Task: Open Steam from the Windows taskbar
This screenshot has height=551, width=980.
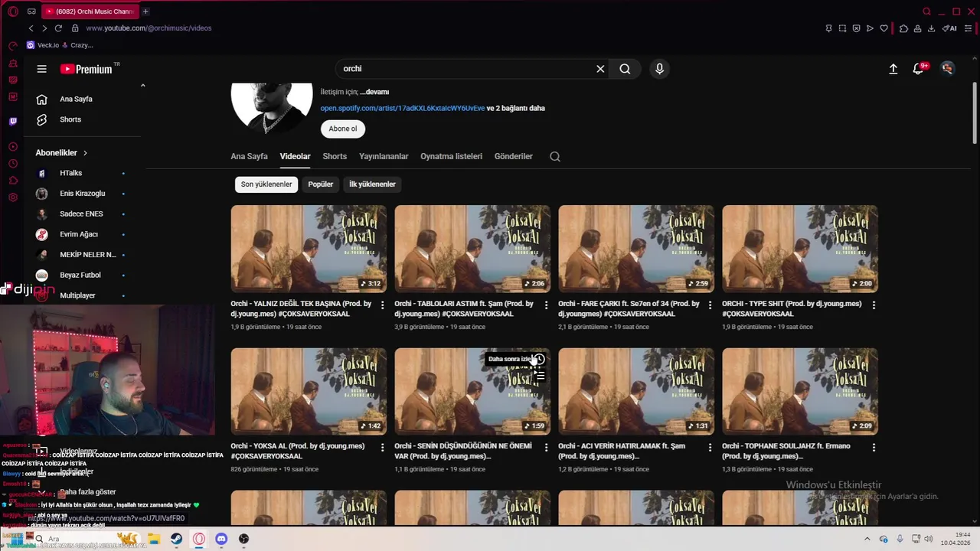Action: pos(176,539)
